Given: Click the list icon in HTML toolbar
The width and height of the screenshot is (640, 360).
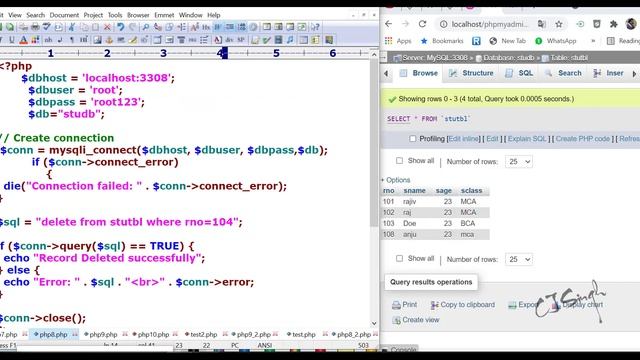Looking at the screenshot, I should point(204,40).
